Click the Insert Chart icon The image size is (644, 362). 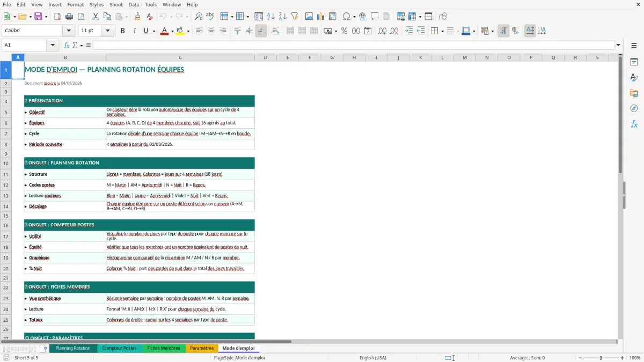tap(321, 17)
